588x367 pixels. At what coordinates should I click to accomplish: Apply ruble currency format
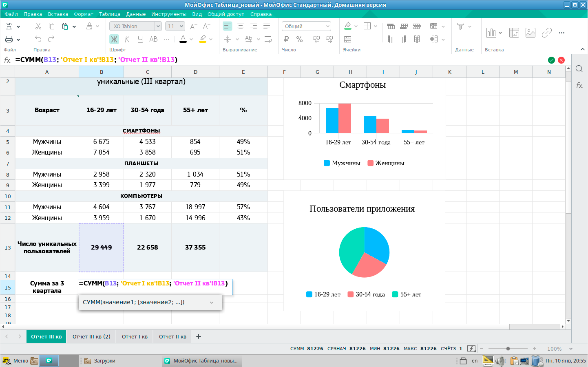point(286,39)
